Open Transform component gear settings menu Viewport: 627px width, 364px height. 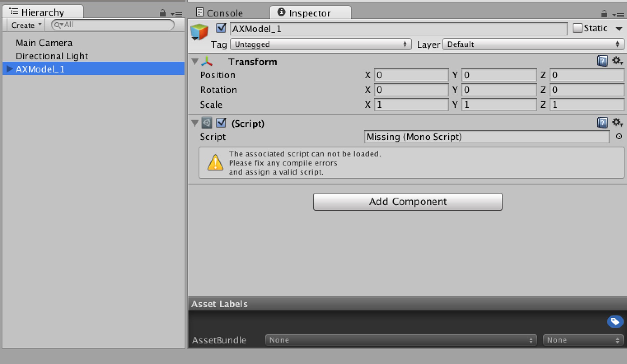point(617,61)
